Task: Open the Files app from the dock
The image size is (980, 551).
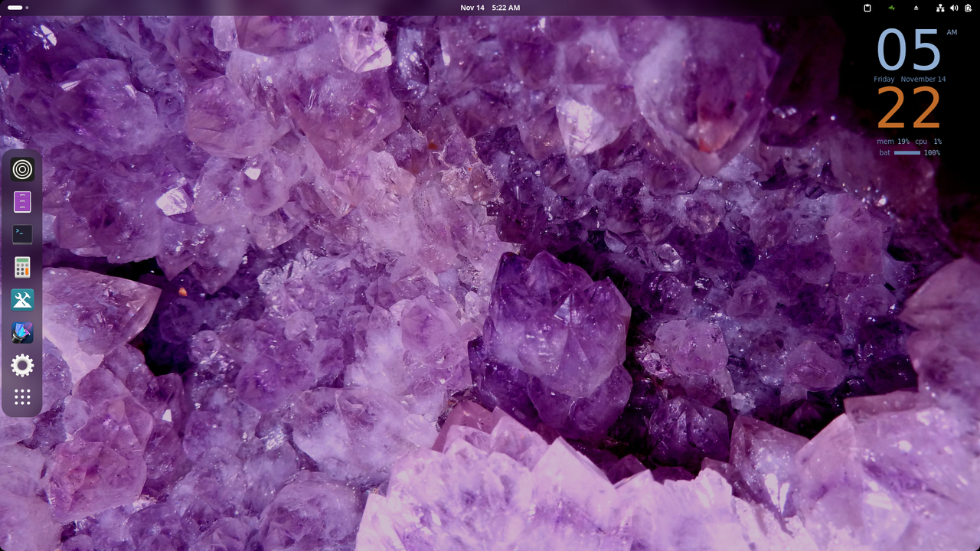Action: (x=22, y=202)
